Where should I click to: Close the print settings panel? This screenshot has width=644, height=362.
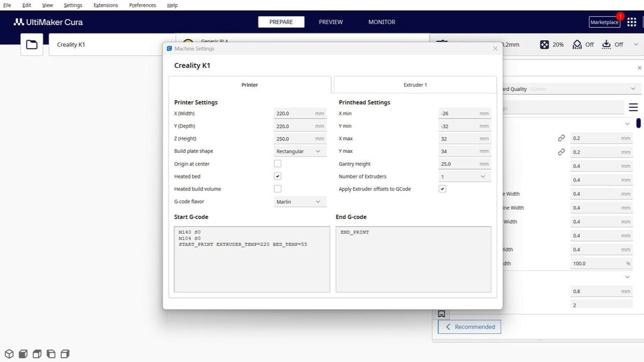tap(639, 68)
